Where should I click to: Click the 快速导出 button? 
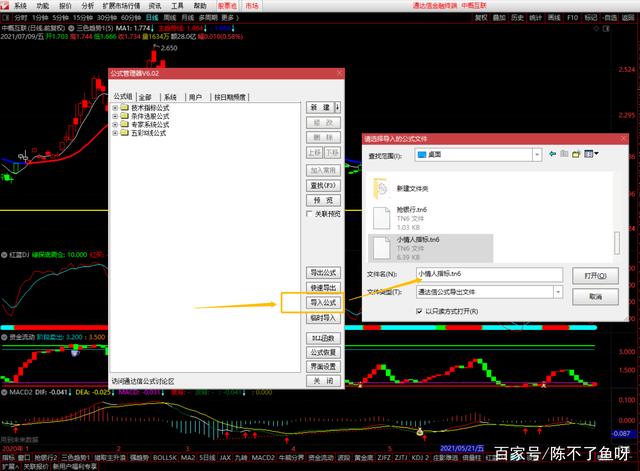pos(323,287)
